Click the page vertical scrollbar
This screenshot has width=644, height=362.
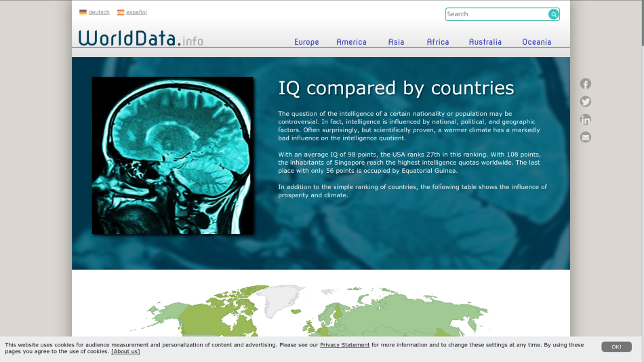point(642,23)
